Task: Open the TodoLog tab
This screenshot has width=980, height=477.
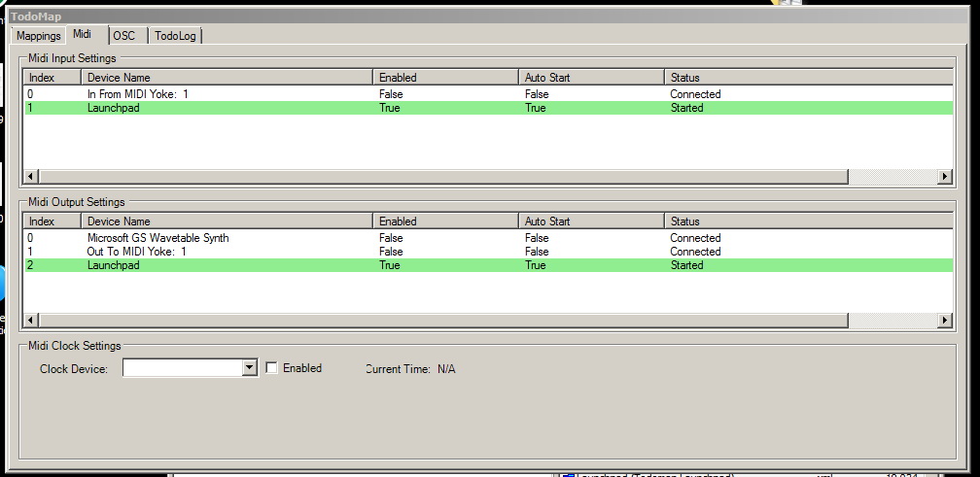Action: tap(175, 36)
